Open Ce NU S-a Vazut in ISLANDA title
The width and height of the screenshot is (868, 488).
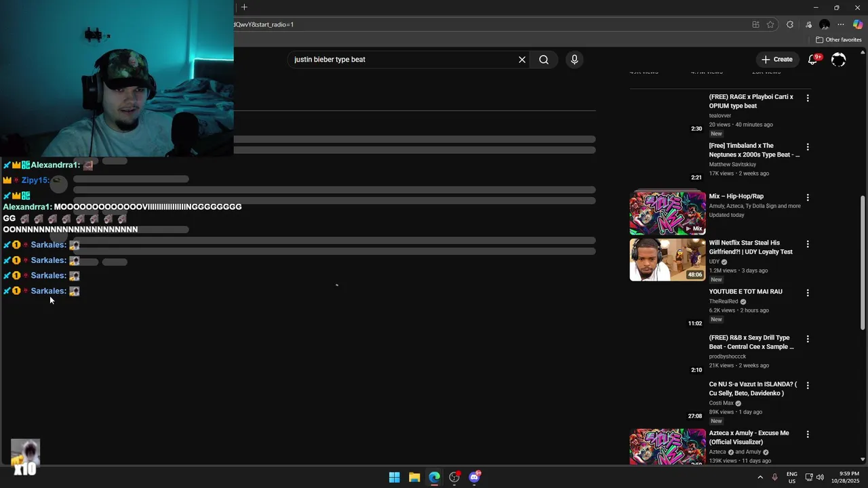[x=753, y=388]
